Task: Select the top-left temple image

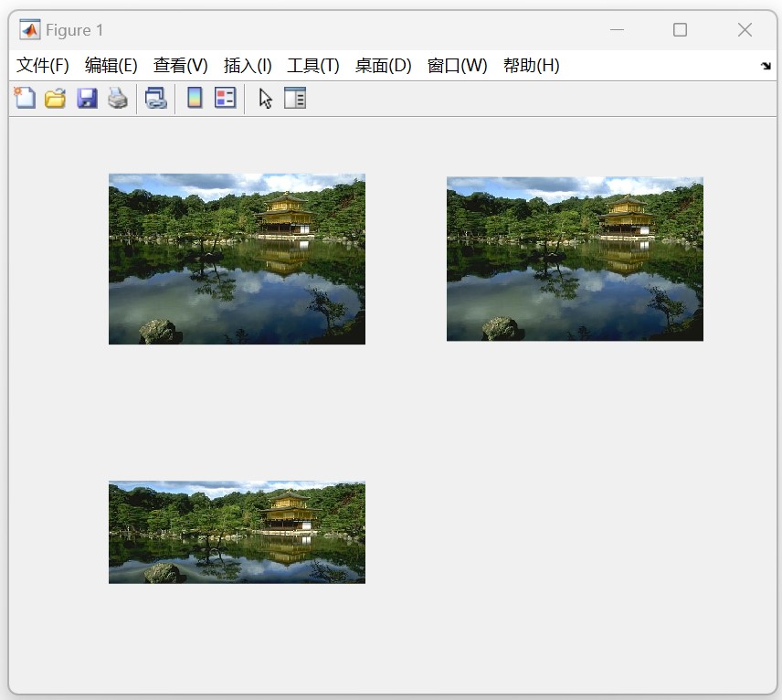Action: [237, 259]
